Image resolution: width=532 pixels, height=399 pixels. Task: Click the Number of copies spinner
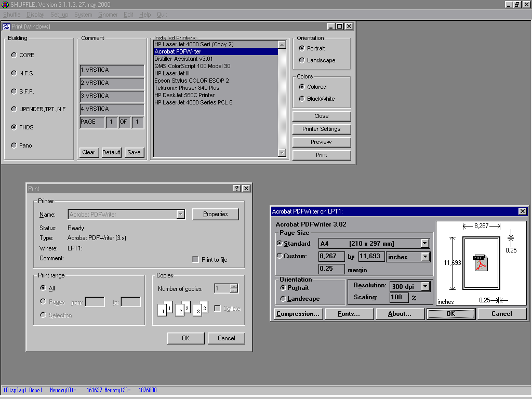point(234,288)
